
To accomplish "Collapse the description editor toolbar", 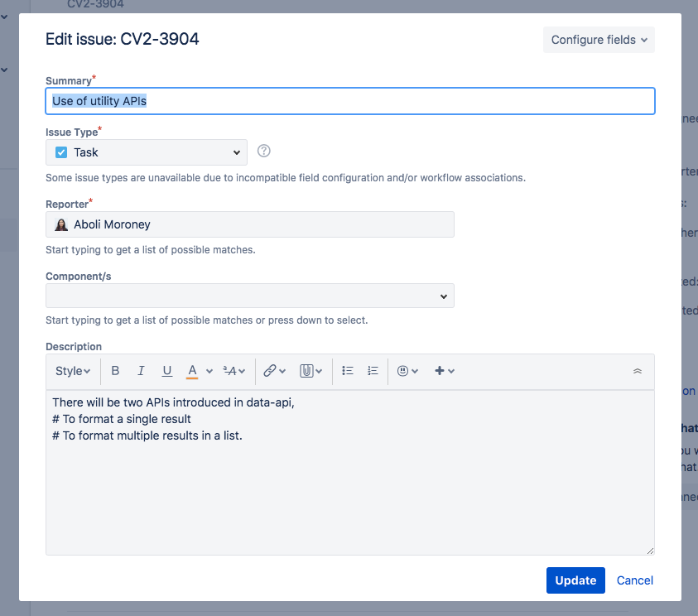I will click(638, 371).
